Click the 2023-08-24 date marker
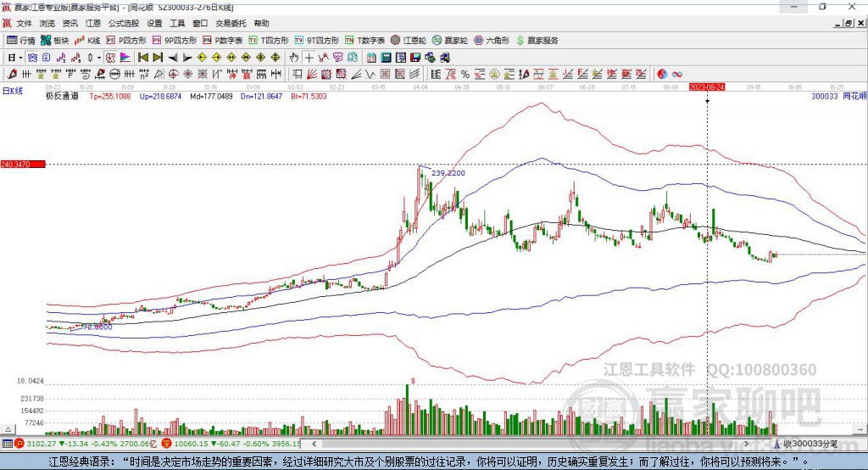868x470 pixels. 707,87
